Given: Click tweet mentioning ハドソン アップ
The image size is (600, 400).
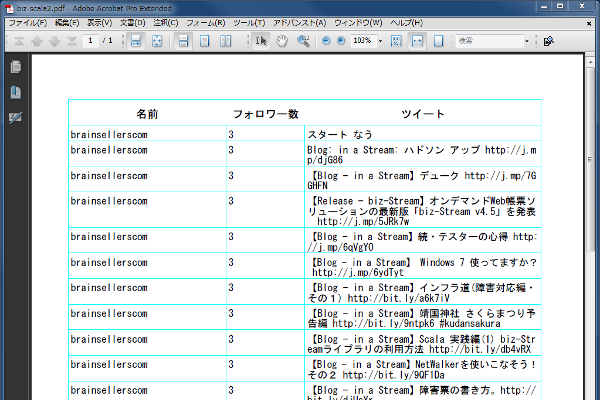Looking at the screenshot, I should [x=422, y=155].
